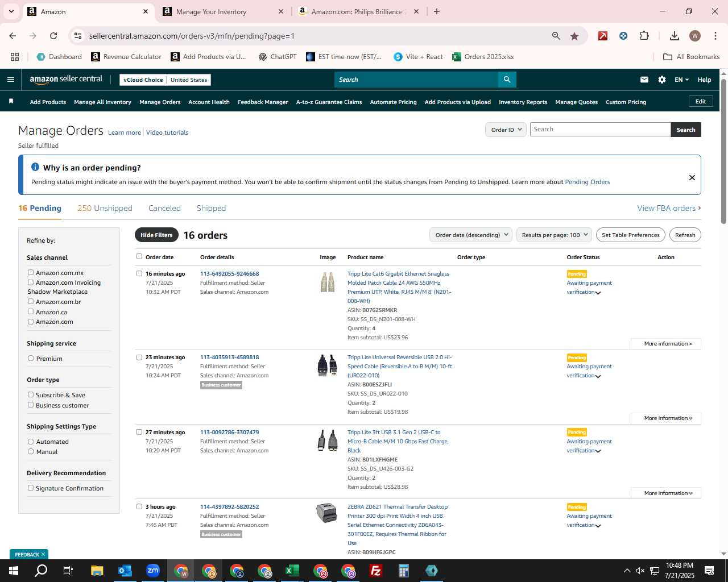This screenshot has height=582, width=728.
Task: Click the Refresh orders button
Action: pos(685,235)
